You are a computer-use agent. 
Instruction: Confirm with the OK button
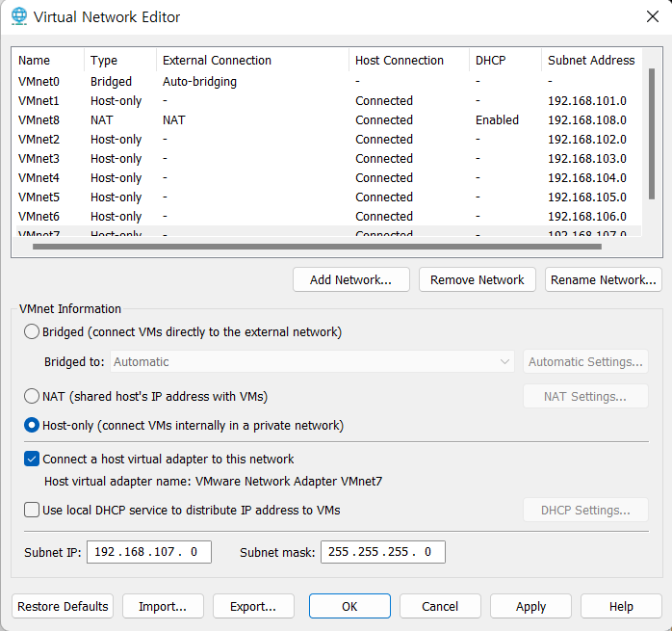[349, 606]
